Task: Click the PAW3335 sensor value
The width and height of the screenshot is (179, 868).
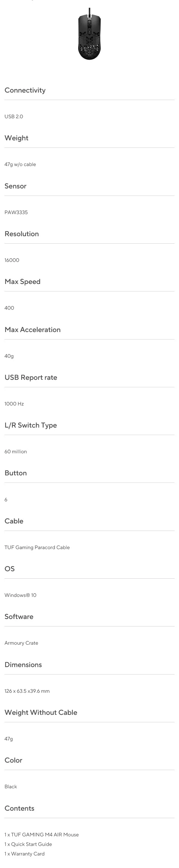Action: click(16, 212)
